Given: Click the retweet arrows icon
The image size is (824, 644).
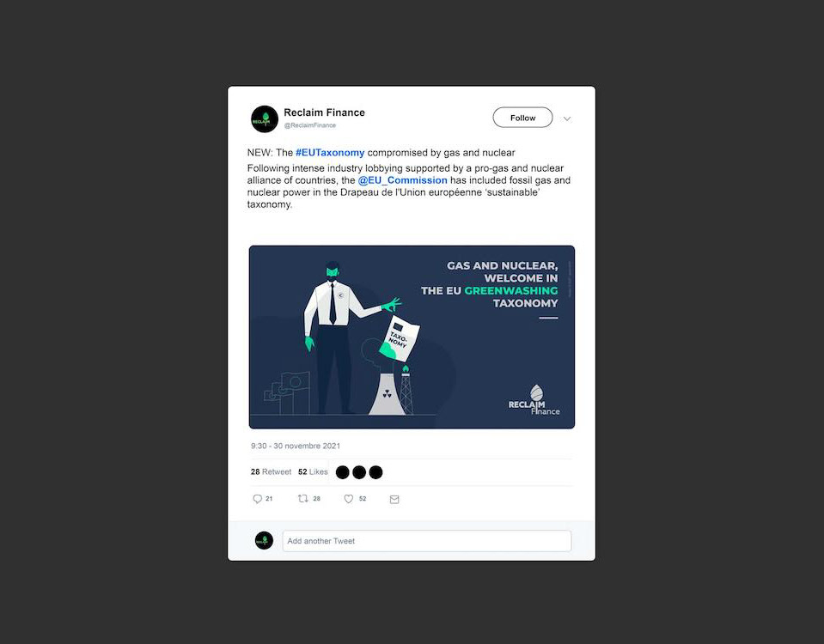Looking at the screenshot, I should click(302, 499).
